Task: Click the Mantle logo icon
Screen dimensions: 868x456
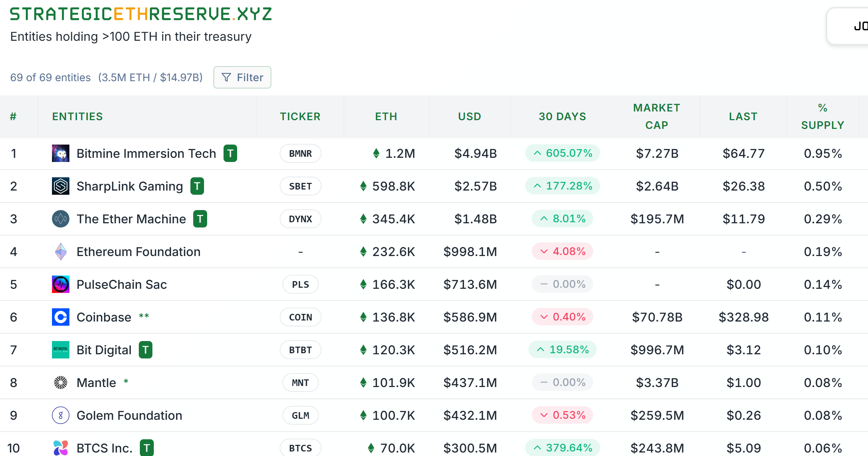Action: pos(61,382)
